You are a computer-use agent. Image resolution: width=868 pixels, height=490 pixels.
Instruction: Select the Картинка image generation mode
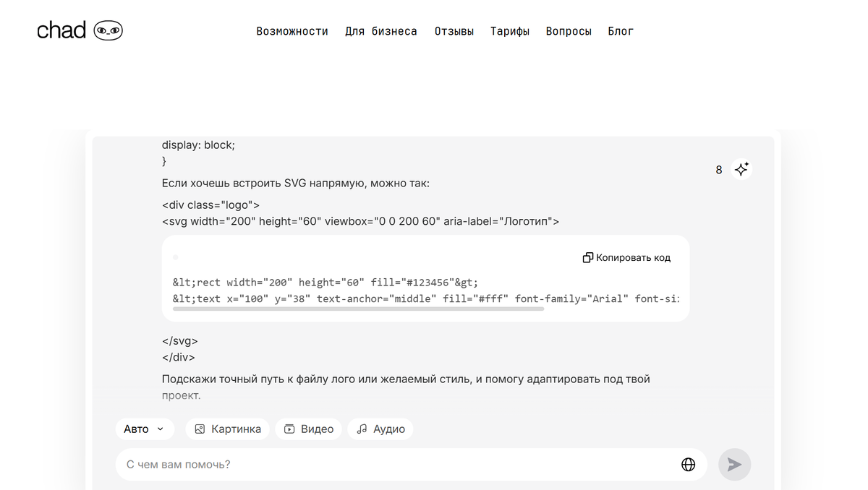tap(228, 429)
